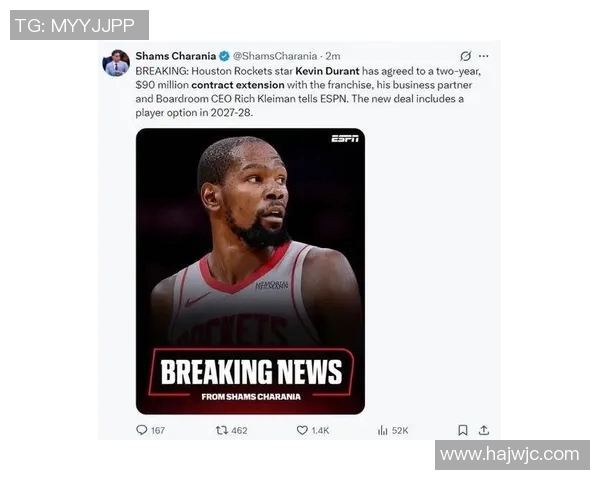Click the blue verified badge

pyautogui.click(x=224, y=56)
